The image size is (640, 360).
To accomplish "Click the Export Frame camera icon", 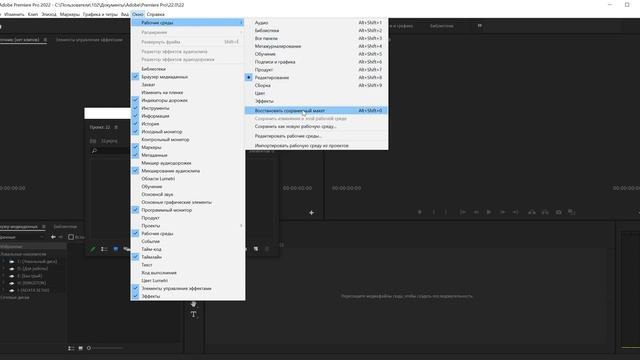I will 558,212.
